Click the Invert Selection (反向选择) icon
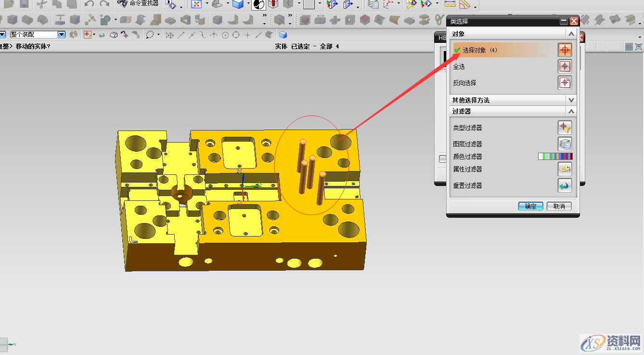 (x=565, y=83)
